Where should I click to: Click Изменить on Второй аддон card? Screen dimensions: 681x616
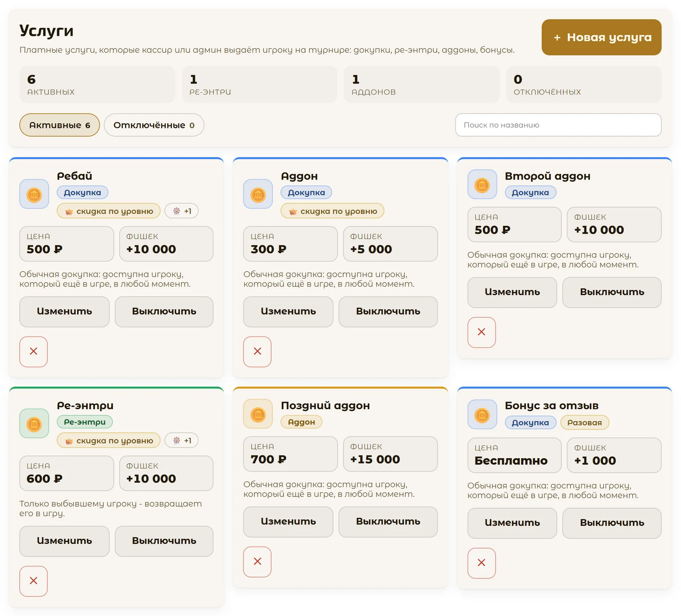(512, 292)
